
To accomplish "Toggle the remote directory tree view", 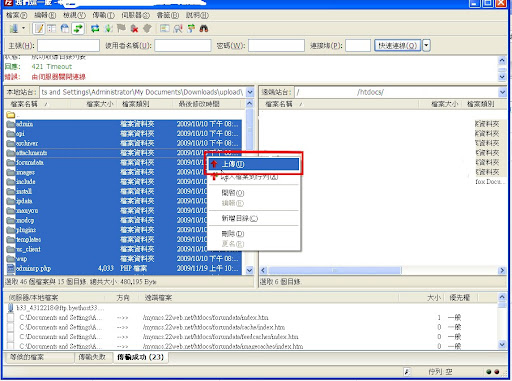I will coord(65,29).
